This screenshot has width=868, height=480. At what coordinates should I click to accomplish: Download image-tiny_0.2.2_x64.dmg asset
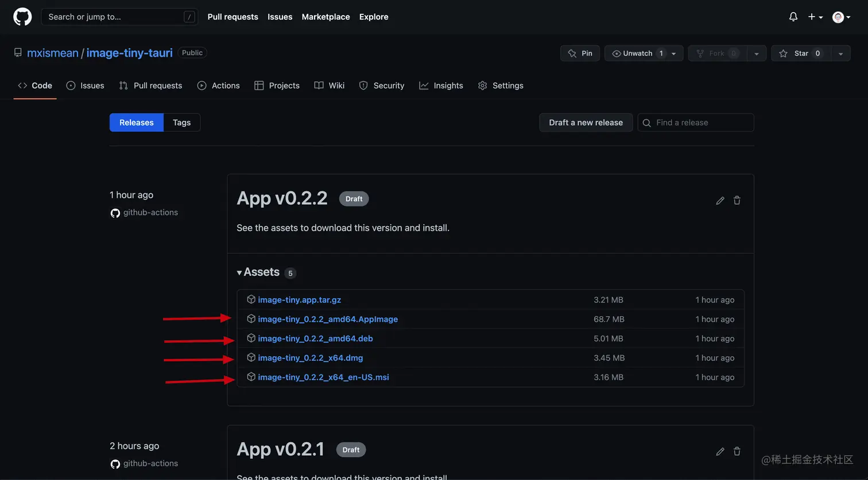(310, 358)
